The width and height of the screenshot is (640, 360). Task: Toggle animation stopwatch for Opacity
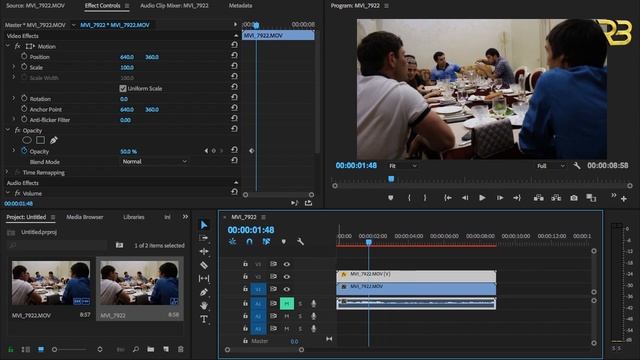coord(24,151)
